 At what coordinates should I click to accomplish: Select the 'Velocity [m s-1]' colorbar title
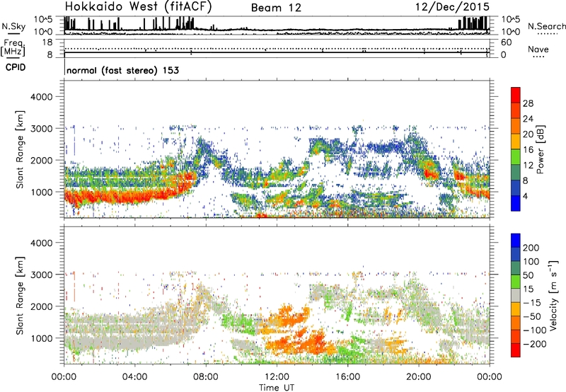(553, 295)
